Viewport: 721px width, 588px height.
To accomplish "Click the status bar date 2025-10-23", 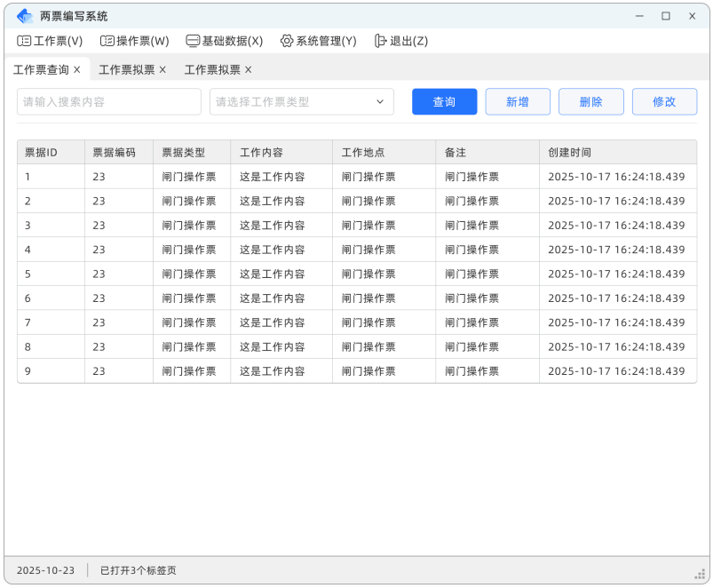I will (45, 570).
